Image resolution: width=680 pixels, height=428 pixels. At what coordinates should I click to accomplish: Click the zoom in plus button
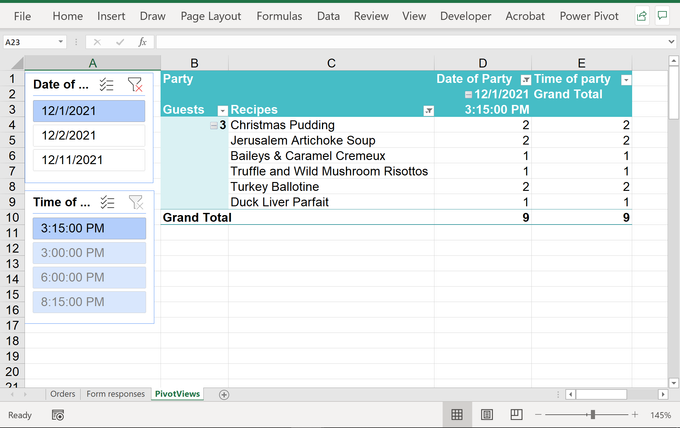pos(635,415)
